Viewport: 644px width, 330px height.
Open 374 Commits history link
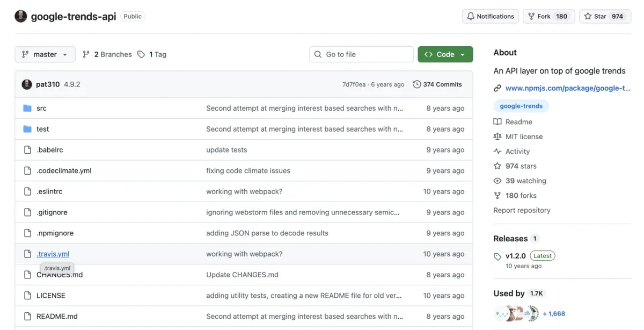tap(437, 84)
